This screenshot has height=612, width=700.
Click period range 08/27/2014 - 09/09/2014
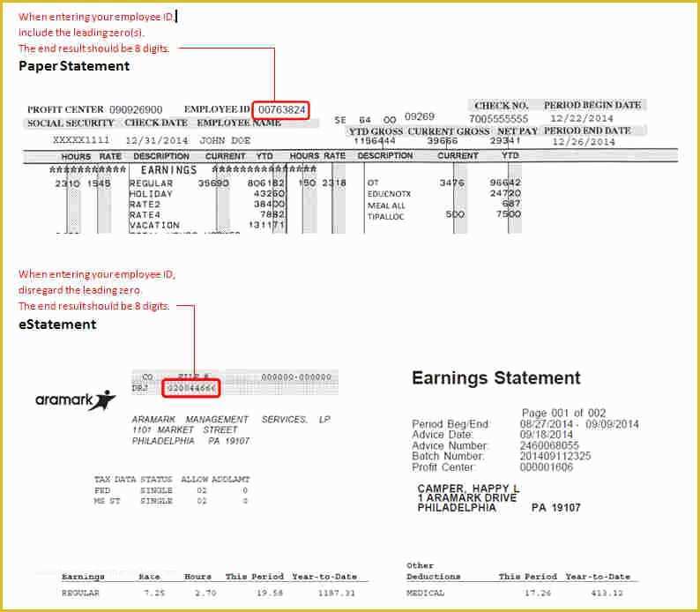tap(579, 424)
